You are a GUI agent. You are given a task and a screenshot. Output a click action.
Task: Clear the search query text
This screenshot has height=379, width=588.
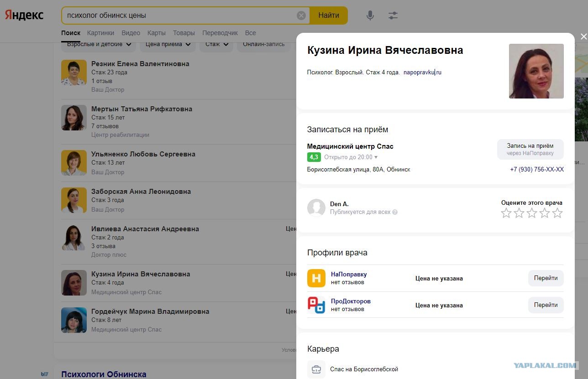[301, 16]
